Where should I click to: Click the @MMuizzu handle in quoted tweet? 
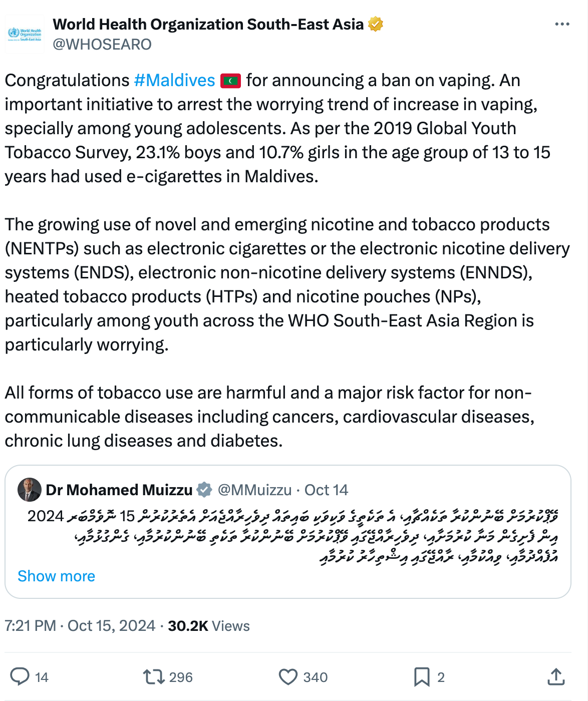click(x=254, y=490)
